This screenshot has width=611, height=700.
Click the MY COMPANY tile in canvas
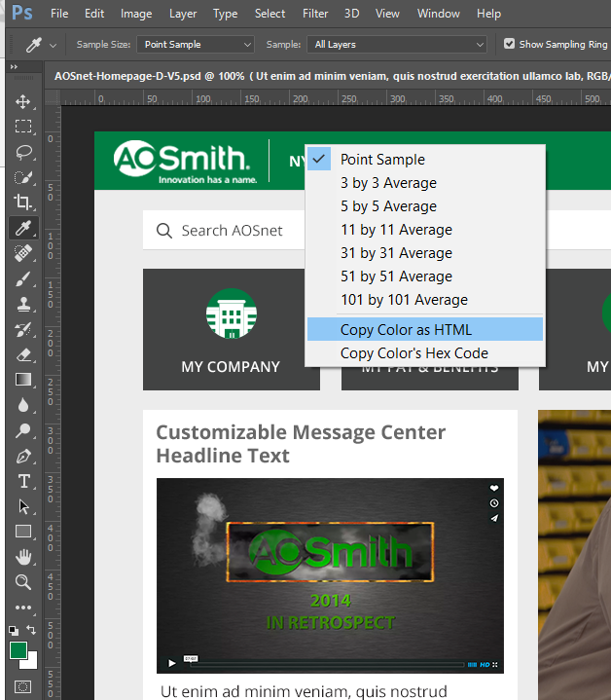(x=231, y=329)
